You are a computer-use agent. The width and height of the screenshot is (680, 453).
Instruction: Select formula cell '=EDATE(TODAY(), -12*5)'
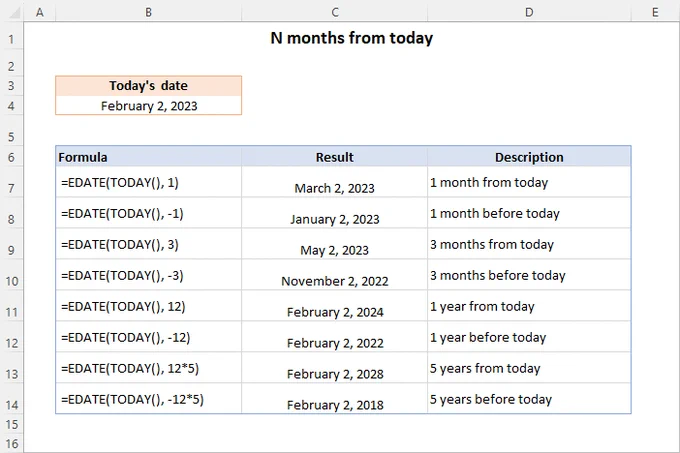148,399
